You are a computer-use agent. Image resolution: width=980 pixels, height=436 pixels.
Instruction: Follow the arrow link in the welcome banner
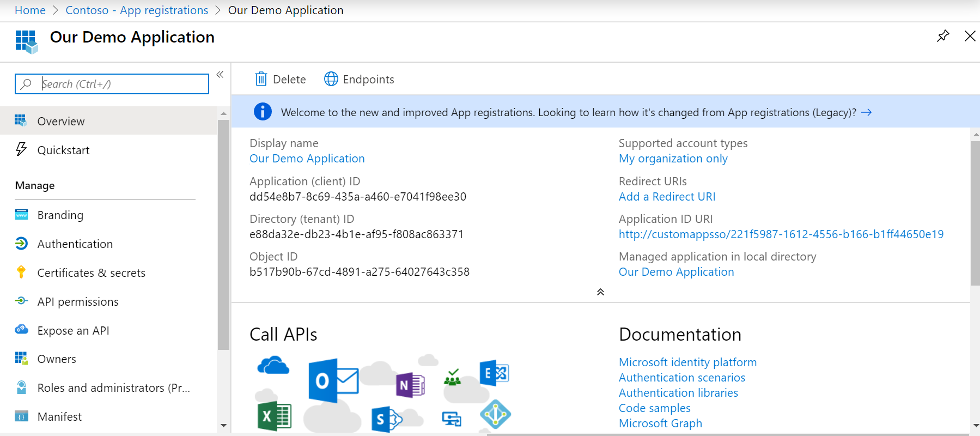[x=866, y=112]
